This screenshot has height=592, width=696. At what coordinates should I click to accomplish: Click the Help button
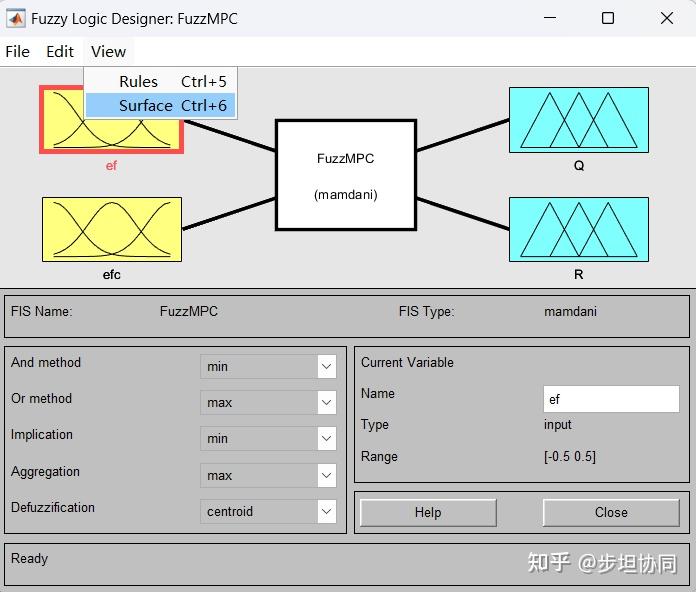(x=428, y=513)
